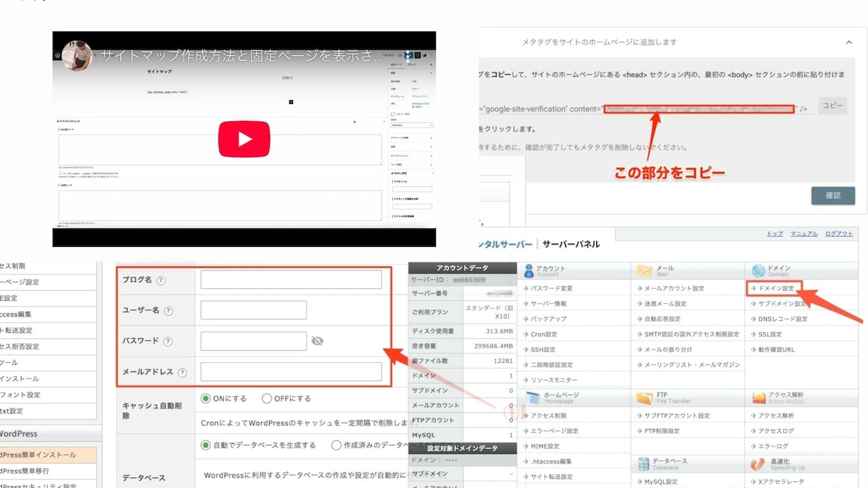Click the 高速化 arrow icon
868x488 pixels.
click(758, 465)
